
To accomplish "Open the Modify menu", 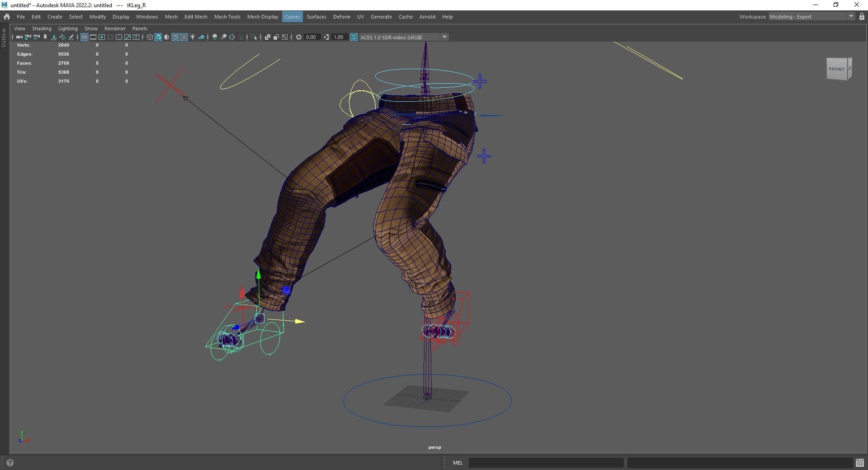I will point(97,17).
